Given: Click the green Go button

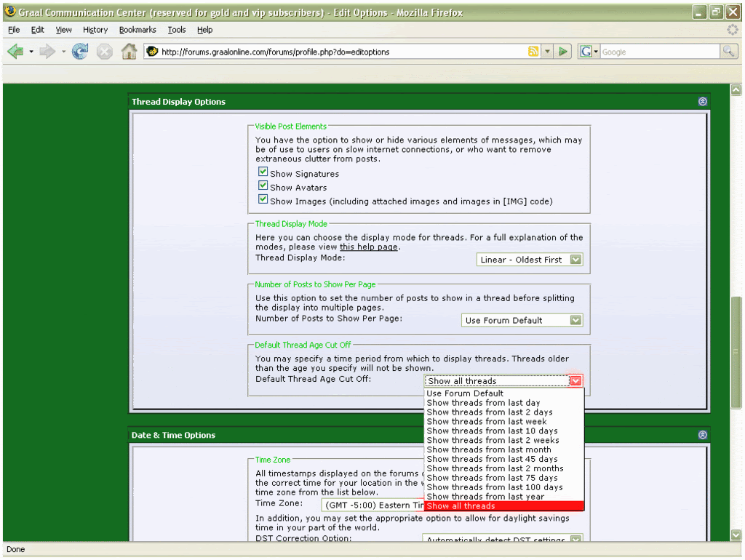Looking at the screenshot, I should [x=563, y=52].
